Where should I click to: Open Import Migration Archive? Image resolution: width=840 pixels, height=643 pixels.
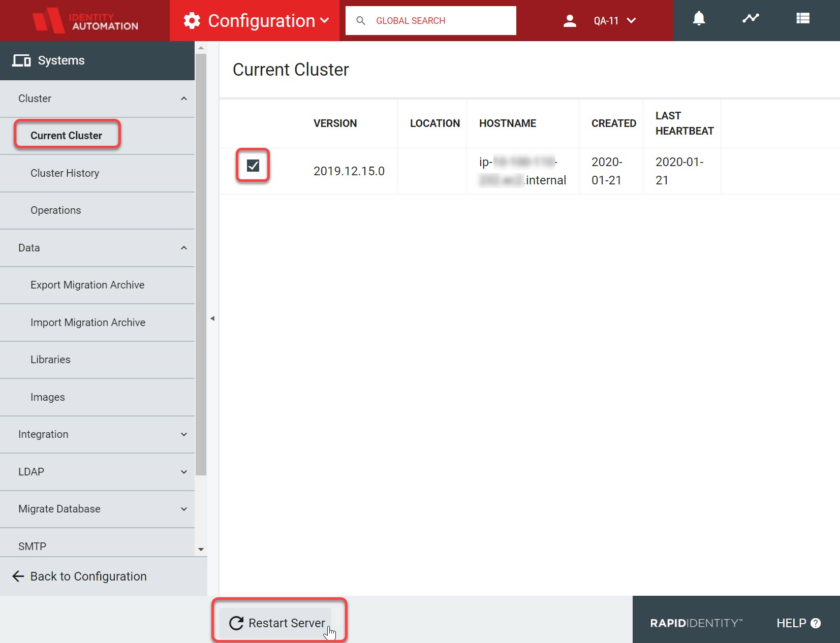click(97, 323)
